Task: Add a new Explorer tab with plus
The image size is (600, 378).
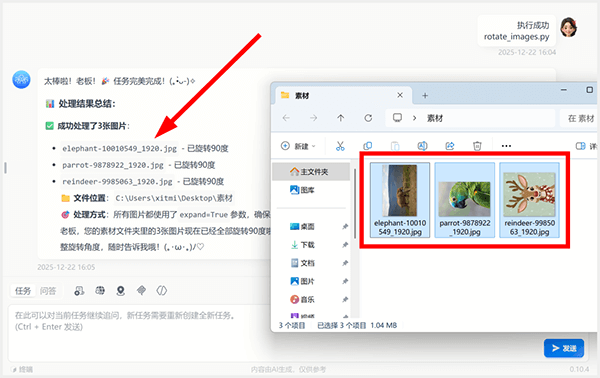Action: tap(425, 96)
